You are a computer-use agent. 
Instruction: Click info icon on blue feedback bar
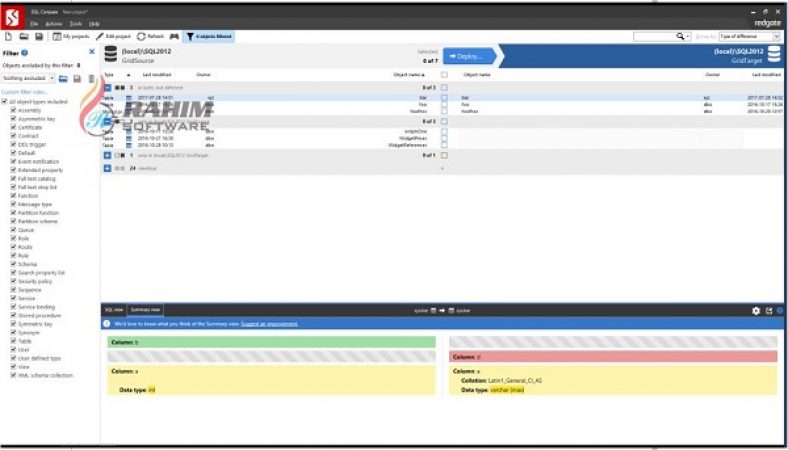pyautogui.click(x=107, y=324)
